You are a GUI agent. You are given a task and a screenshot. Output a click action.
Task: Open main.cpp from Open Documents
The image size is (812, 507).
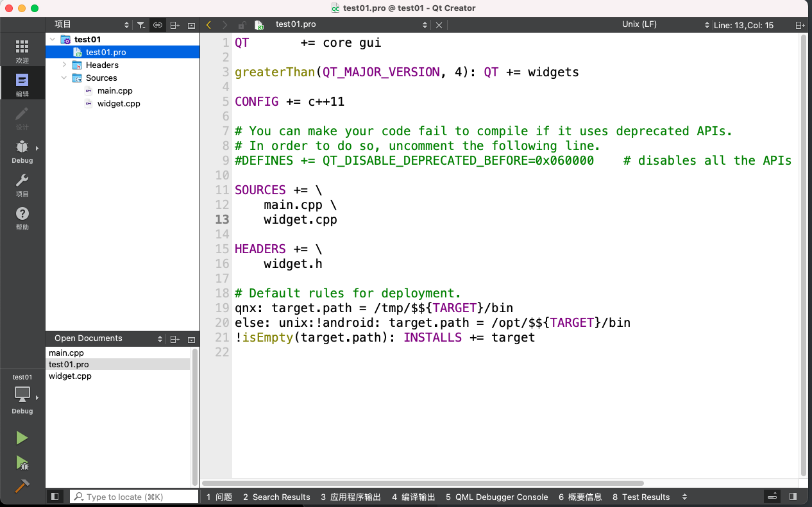66,353
